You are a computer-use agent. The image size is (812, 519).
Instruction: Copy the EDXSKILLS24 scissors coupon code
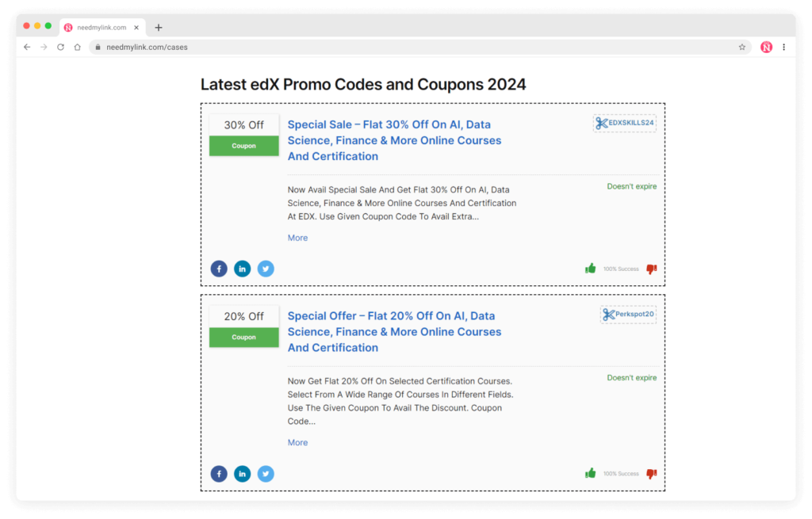tap(624, 123)
